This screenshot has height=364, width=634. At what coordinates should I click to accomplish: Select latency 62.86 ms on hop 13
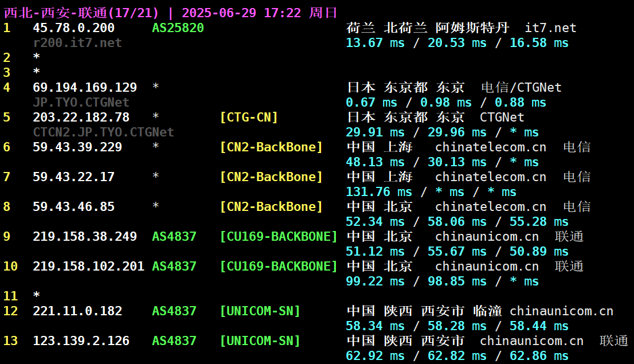click(x=539, y=355)
